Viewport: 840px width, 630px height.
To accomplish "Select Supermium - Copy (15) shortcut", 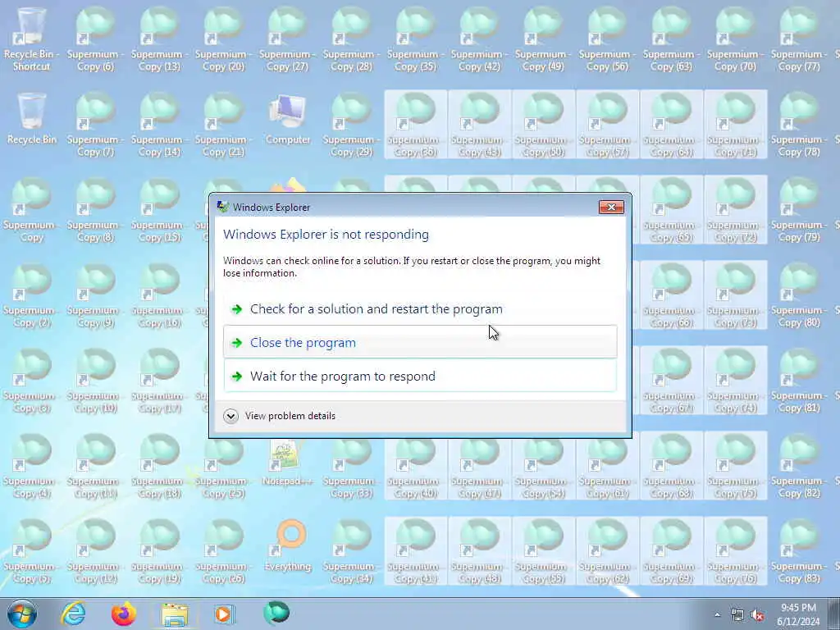I will (x=159, y=210).
